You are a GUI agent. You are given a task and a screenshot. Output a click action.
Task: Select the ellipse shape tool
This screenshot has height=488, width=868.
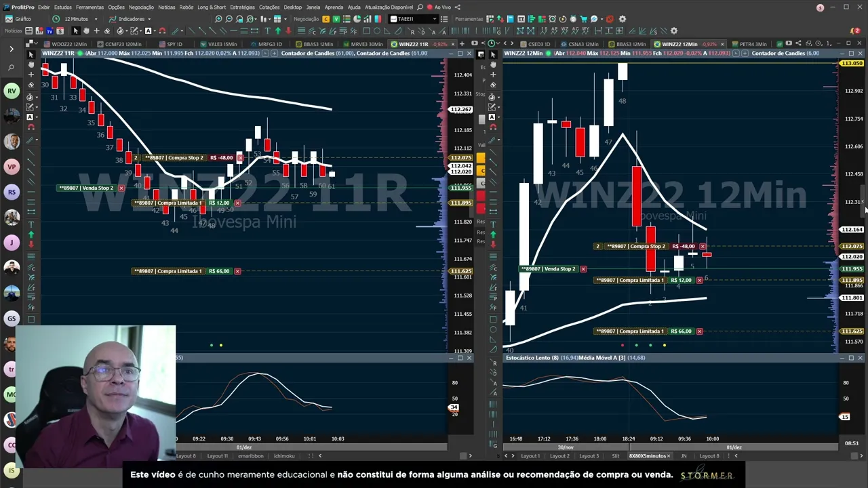point(377,30)
